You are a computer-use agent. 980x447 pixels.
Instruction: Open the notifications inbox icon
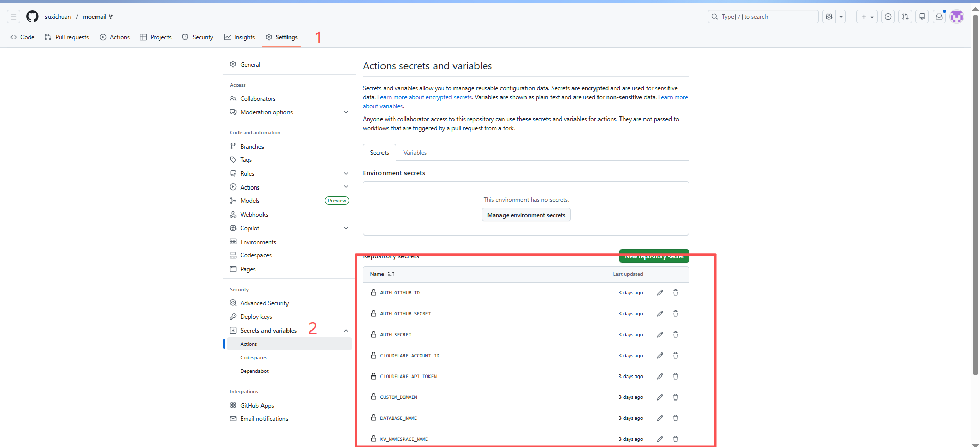[x=939, y=17]
